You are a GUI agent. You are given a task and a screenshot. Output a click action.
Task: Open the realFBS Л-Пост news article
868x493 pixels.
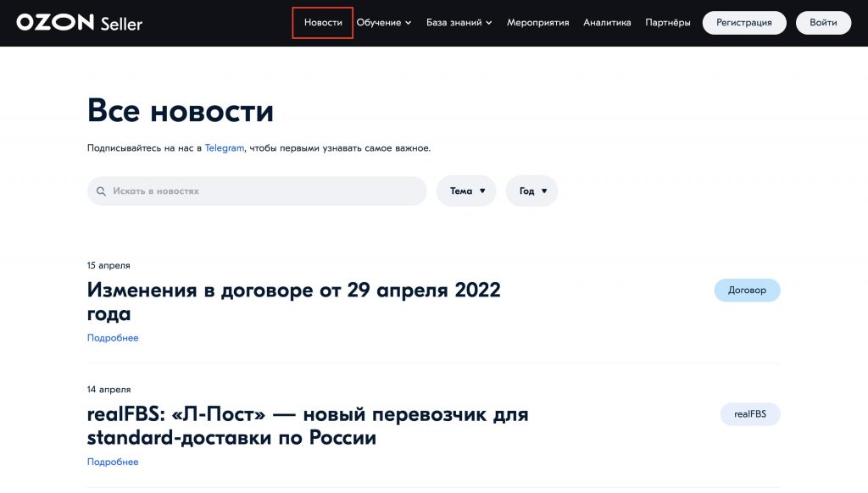tap(308, 425)
